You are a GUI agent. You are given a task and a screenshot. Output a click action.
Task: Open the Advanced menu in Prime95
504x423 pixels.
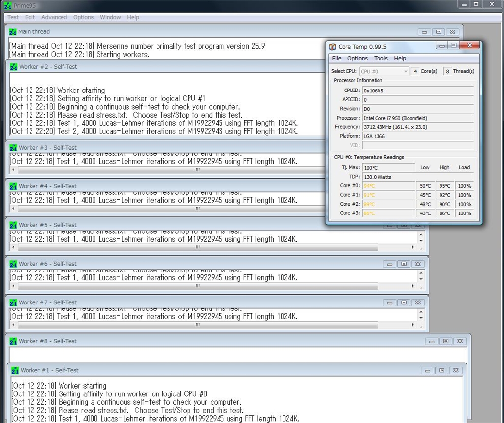click(54, 17)
